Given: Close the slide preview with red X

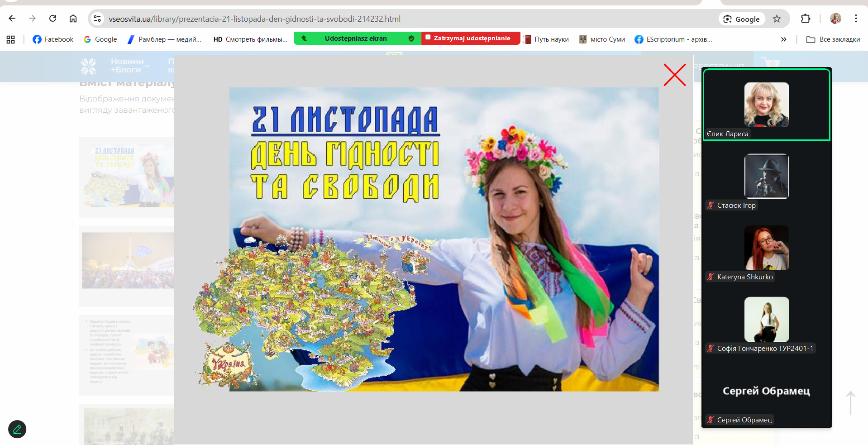Looking at the screenshot, I should click(674, 75).
